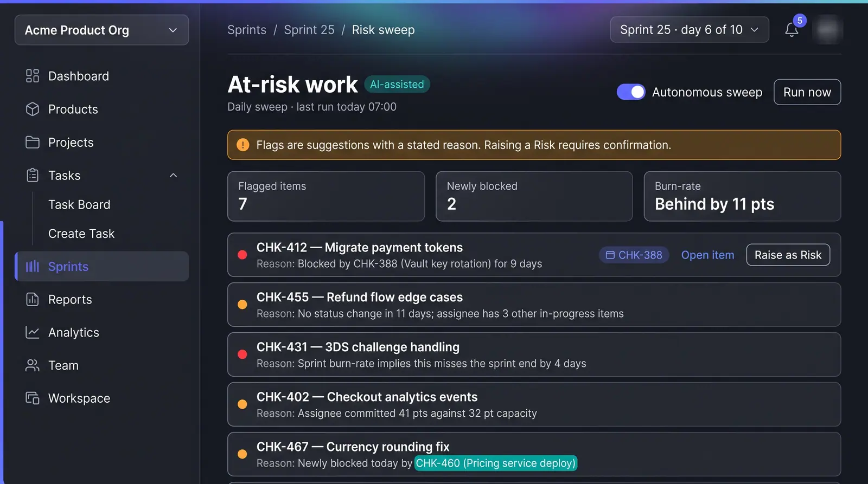Click red status dot on CHK-412
Viewport: 868px width, 484px height.
click(242, 255)
